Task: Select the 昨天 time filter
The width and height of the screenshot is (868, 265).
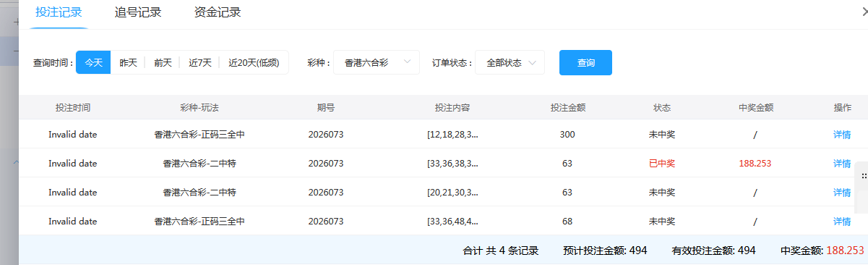Action: pos(128,62)
